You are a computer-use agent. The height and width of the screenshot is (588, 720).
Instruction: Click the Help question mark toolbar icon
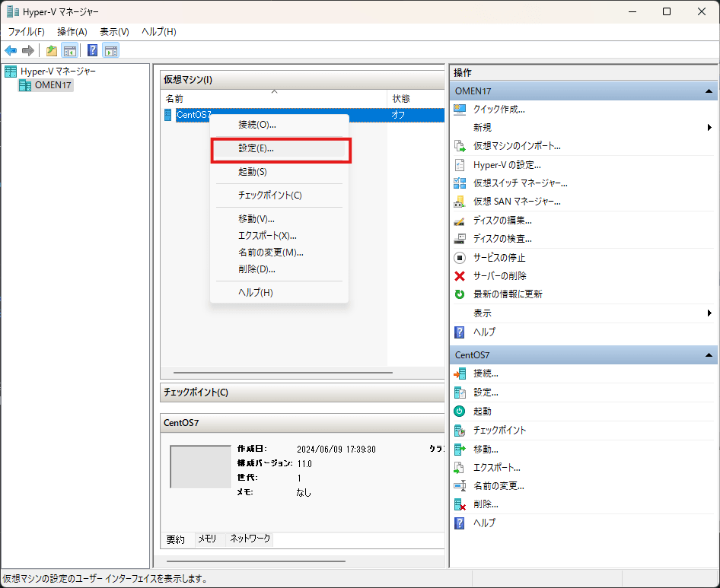[x=92, y=50]
